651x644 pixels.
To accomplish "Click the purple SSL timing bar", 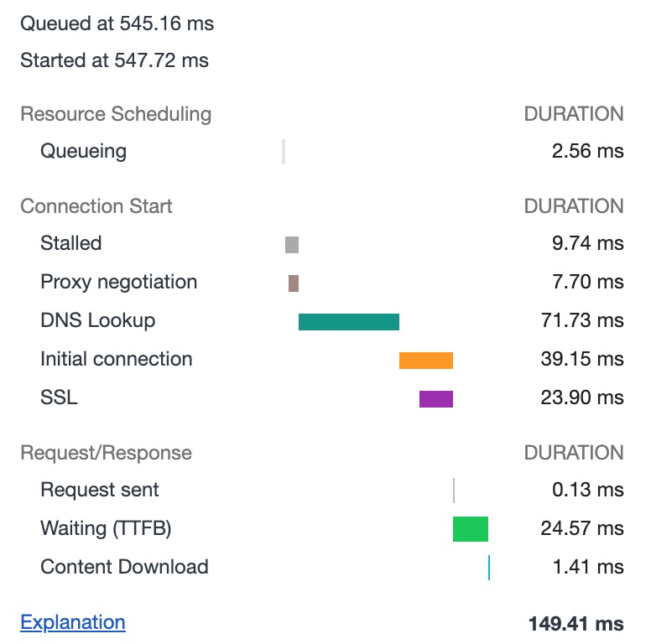I will pos(436,399).
